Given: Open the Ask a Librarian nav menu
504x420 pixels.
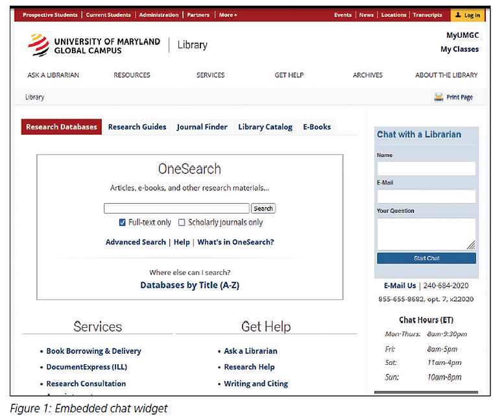Looking at the screenshot, I should pyautogui.click(x=53, y=75).
